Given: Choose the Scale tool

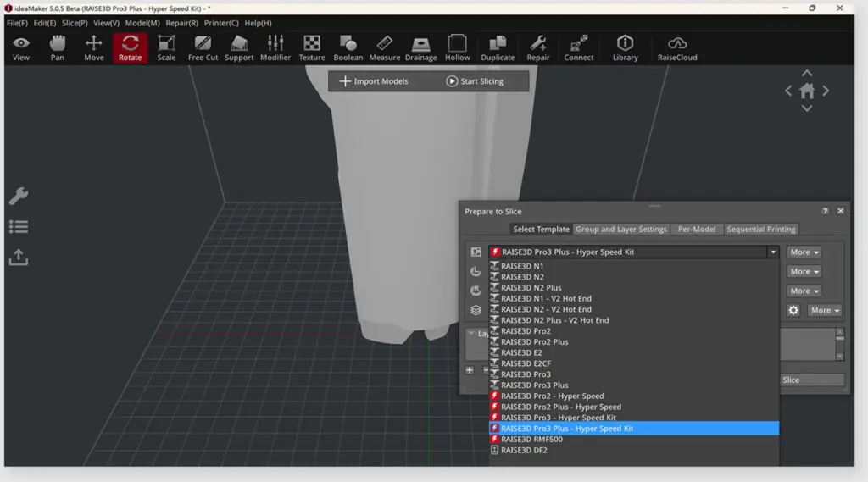Looking at the screenshot, I should pos(166,48).
